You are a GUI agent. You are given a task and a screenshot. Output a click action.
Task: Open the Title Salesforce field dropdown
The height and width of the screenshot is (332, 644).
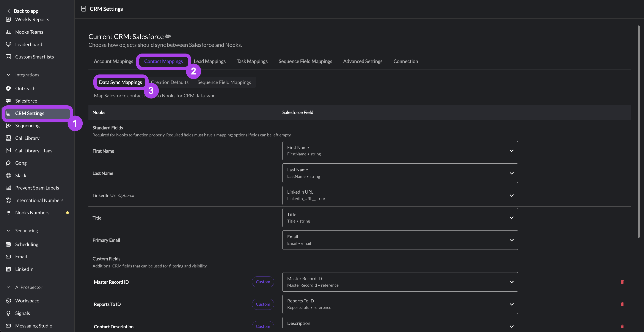(400, 218)
